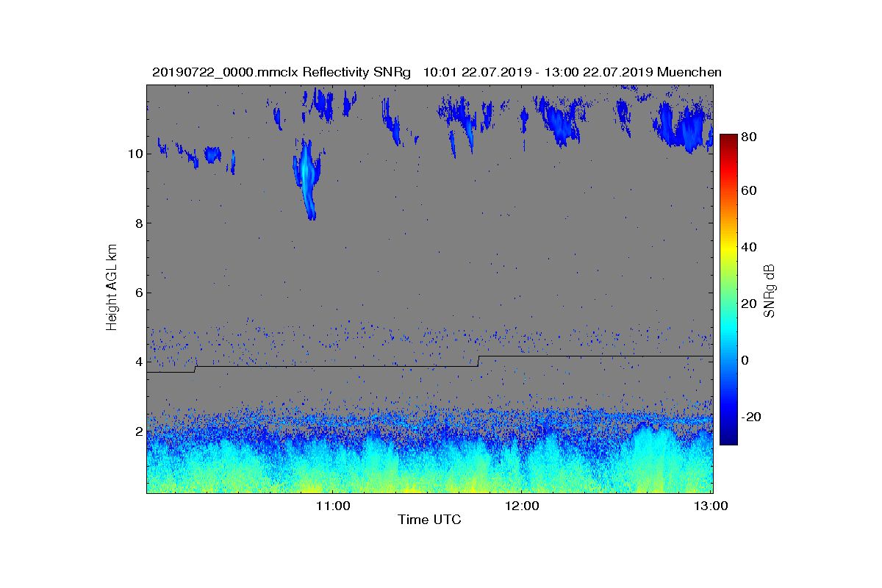
Task: Click the height tick label 10
Action: 135,154
